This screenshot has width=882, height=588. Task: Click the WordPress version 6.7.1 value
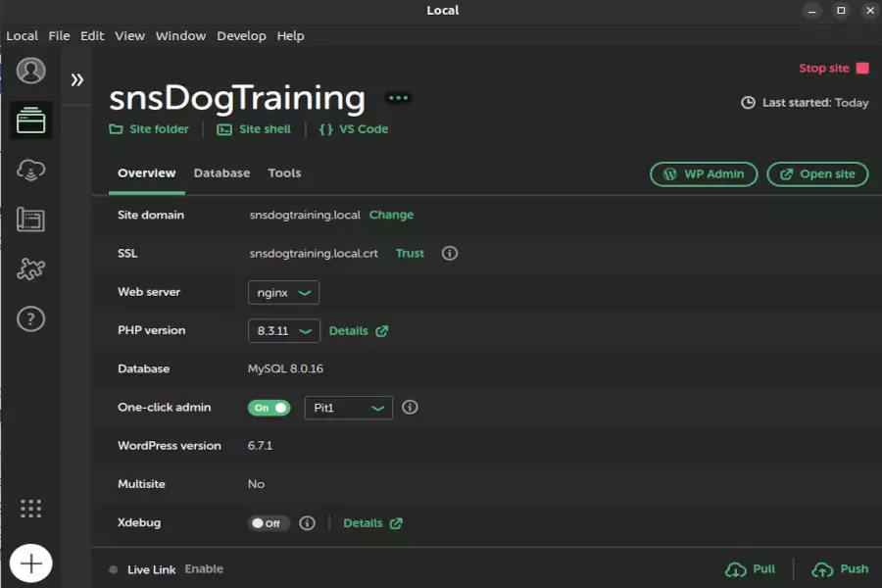point(260,446)
